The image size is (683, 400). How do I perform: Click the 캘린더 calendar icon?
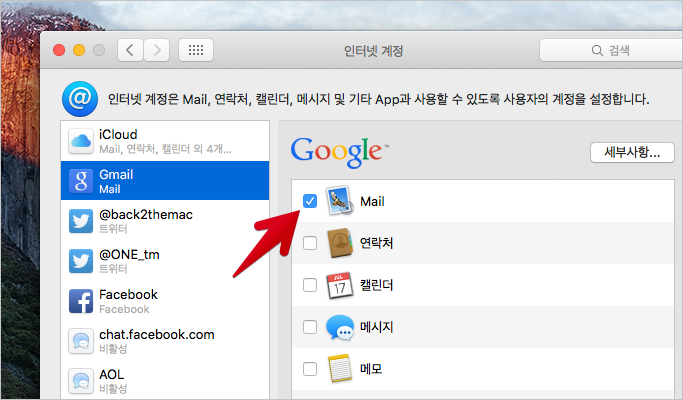(x=340, y=285)
